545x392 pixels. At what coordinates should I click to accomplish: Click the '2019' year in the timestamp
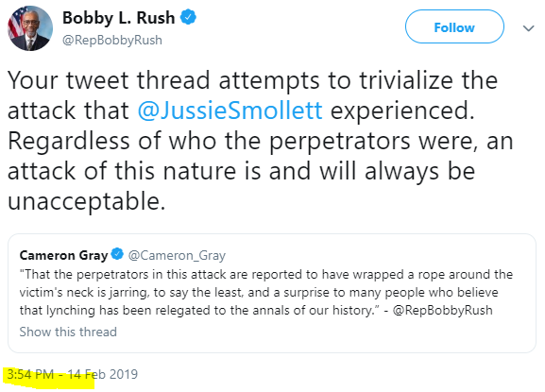pos(124,375)
